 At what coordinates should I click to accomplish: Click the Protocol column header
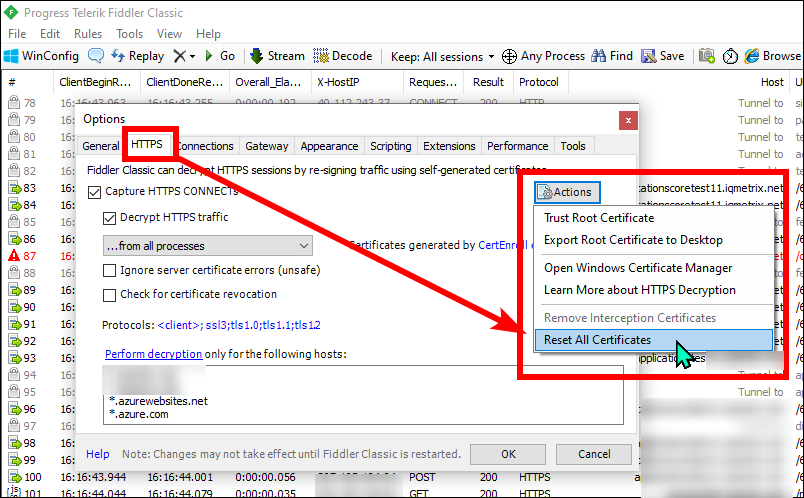(539, 82)
